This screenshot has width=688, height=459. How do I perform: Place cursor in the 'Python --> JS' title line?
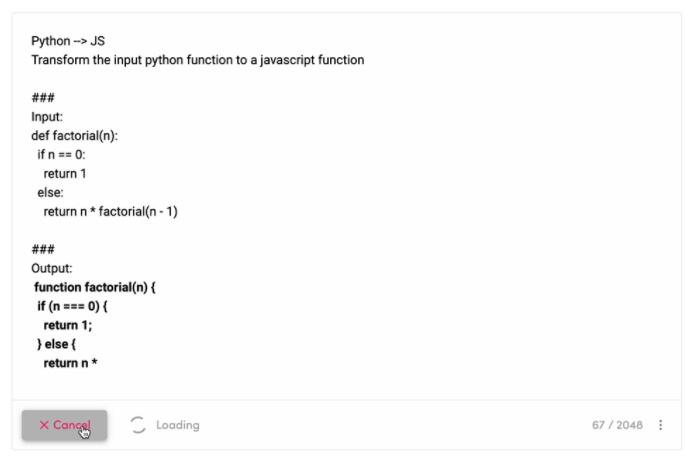[x=68, y=41]
